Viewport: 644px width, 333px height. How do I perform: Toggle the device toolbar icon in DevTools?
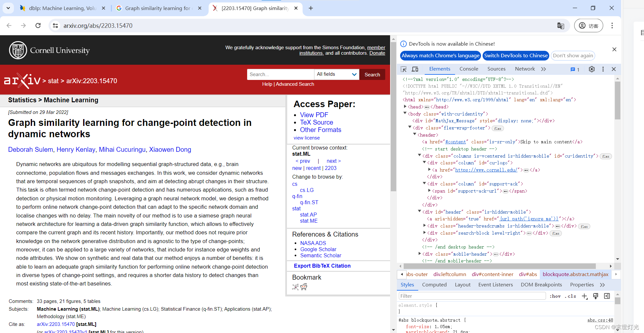click(415, 69)
